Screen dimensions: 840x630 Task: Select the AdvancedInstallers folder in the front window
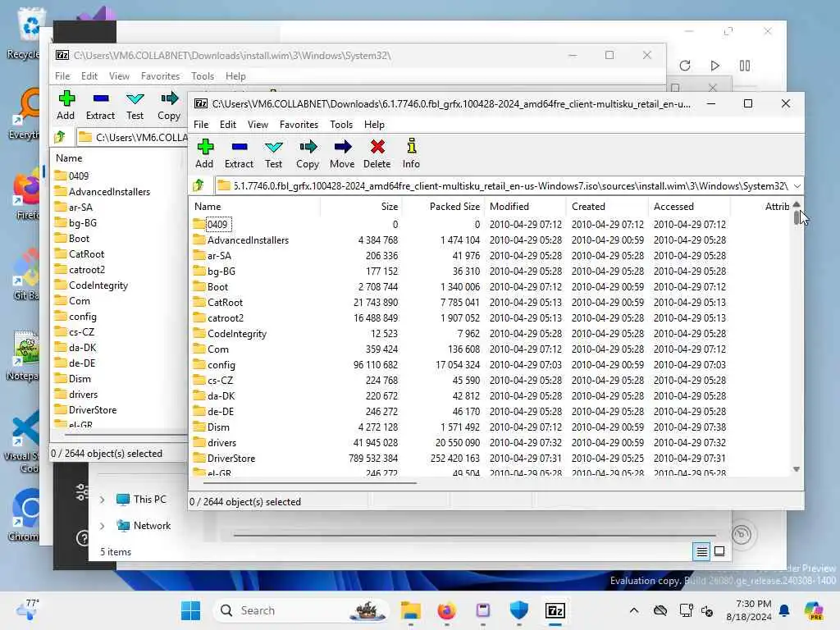(x=248, y=240)
